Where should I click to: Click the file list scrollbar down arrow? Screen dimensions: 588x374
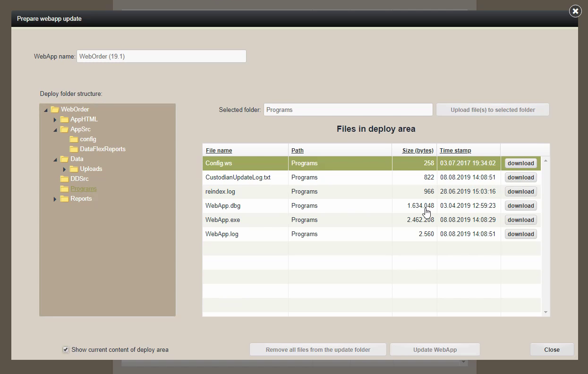click(545, 312)
